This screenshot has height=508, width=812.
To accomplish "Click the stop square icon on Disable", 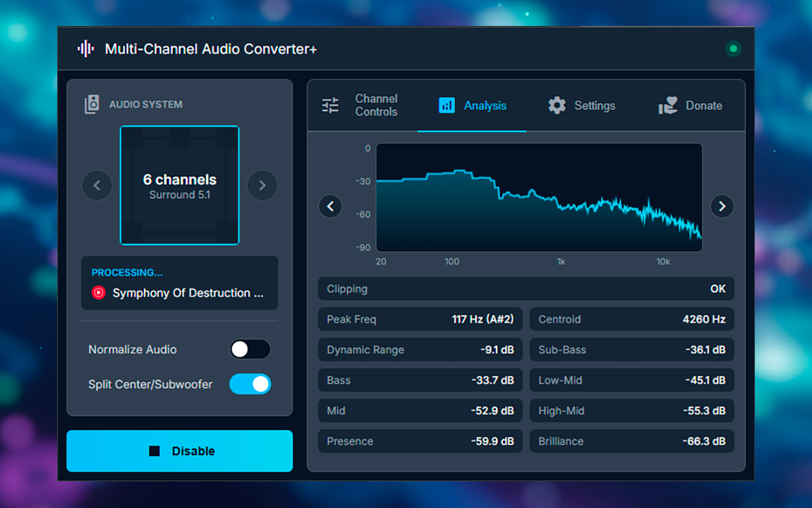I will tap(154, 451).
